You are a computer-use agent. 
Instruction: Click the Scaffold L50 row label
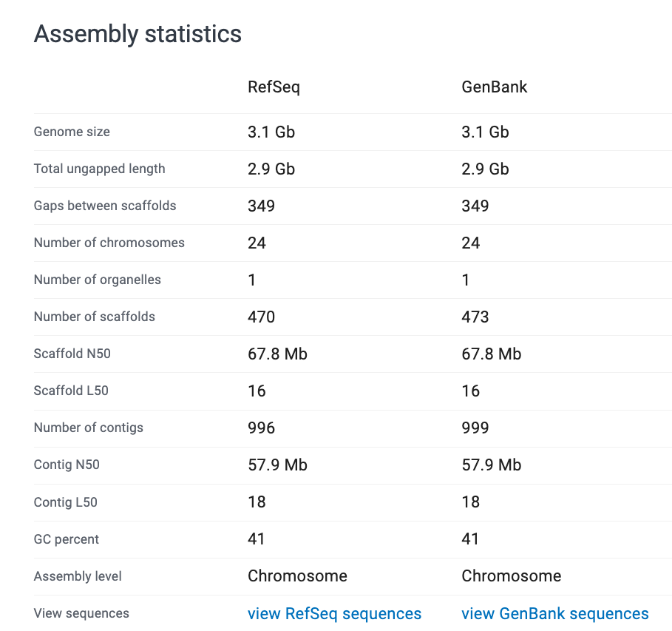[x=71, y=391]
